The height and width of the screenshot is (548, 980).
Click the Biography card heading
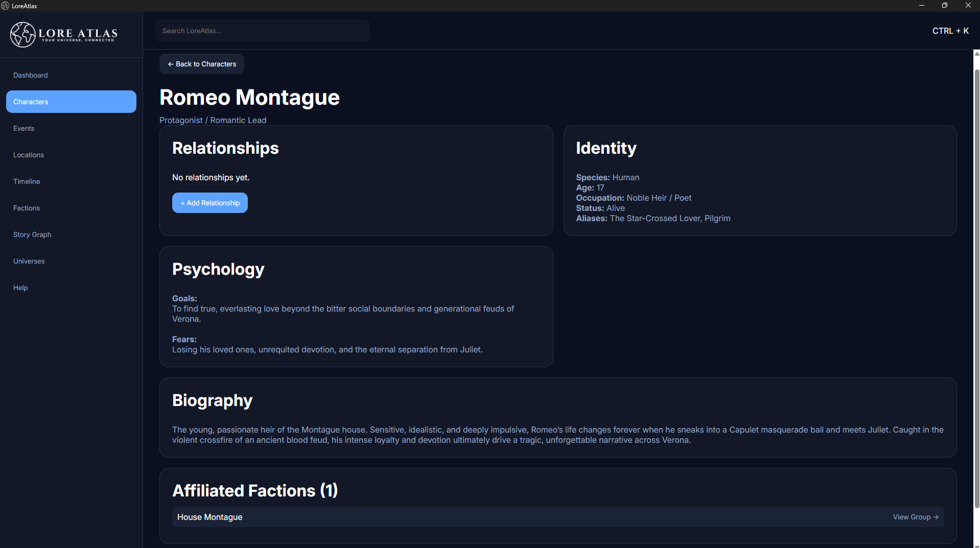tap(213, 400)
